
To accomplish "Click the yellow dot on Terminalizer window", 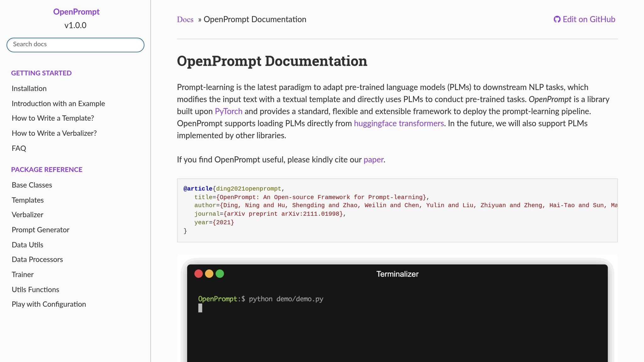I will 209,274.
